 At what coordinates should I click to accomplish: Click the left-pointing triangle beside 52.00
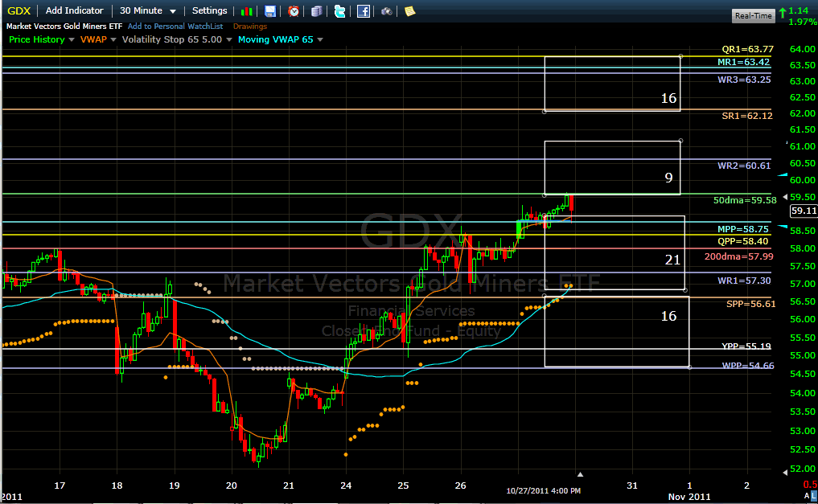pyautogui.click(x=786, y=472)
